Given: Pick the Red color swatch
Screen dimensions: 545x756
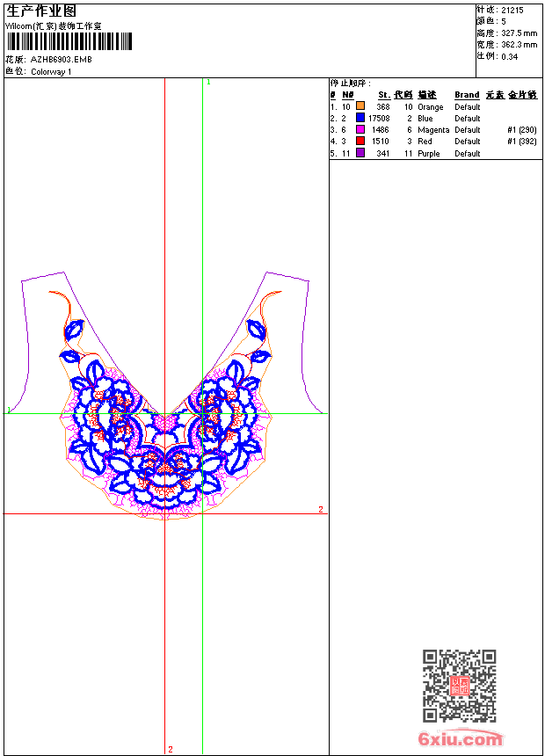Looking at the screenshot, I should click(360, 141).
